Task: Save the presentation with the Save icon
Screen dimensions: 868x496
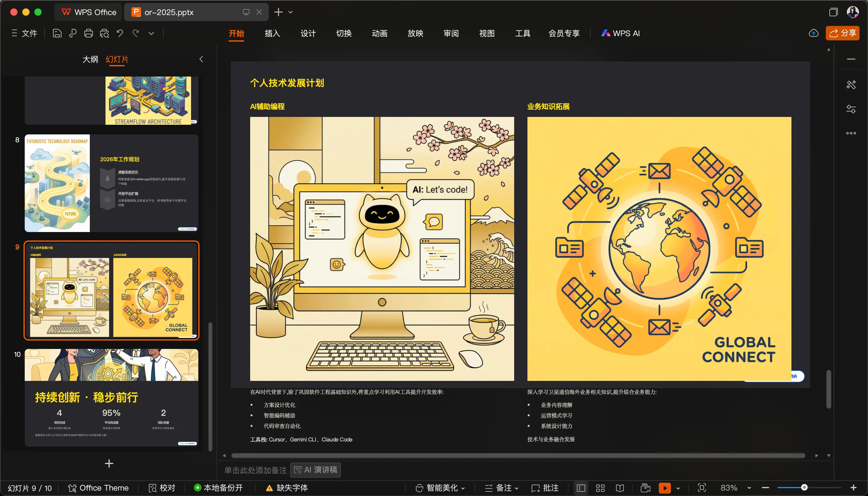Action: (57, 33)
